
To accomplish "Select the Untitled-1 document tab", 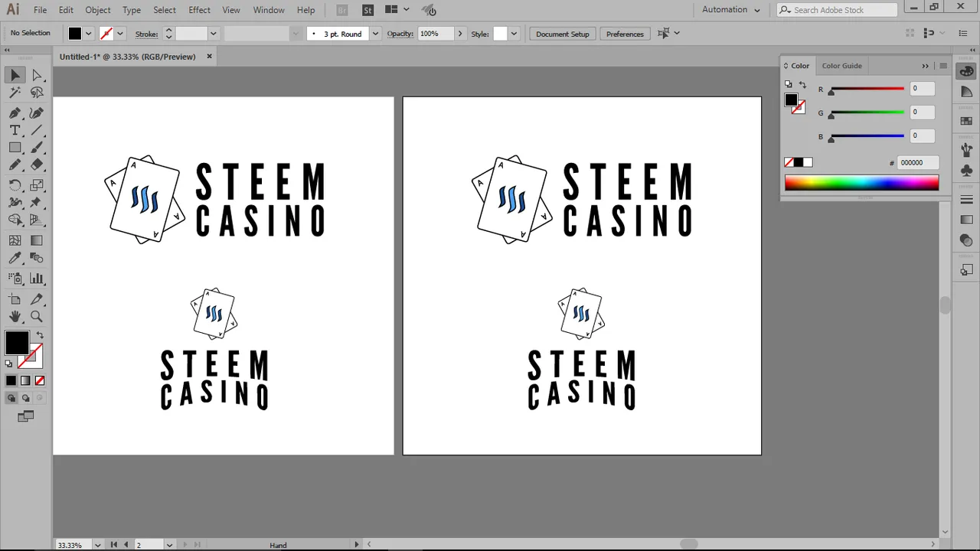I will click(128, 57).
